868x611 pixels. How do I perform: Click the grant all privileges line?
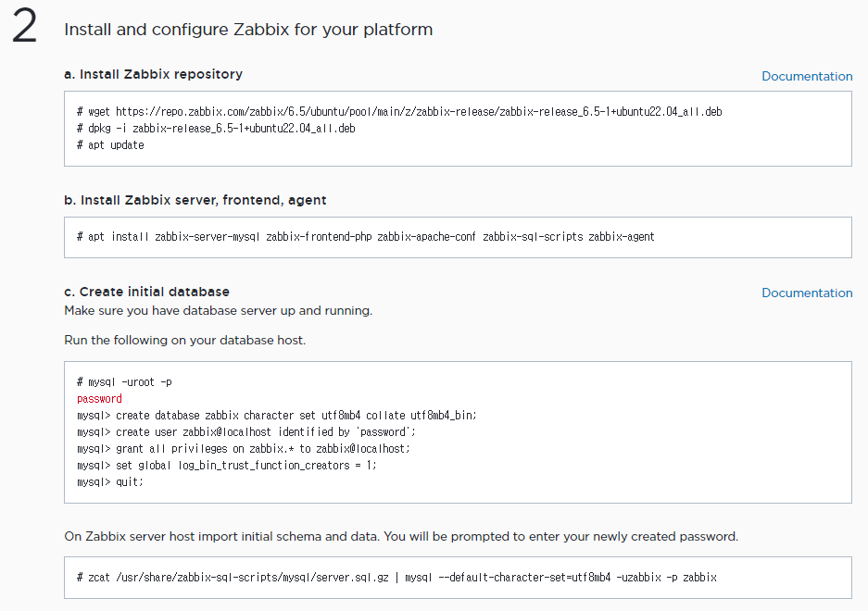tap(243, 449)
